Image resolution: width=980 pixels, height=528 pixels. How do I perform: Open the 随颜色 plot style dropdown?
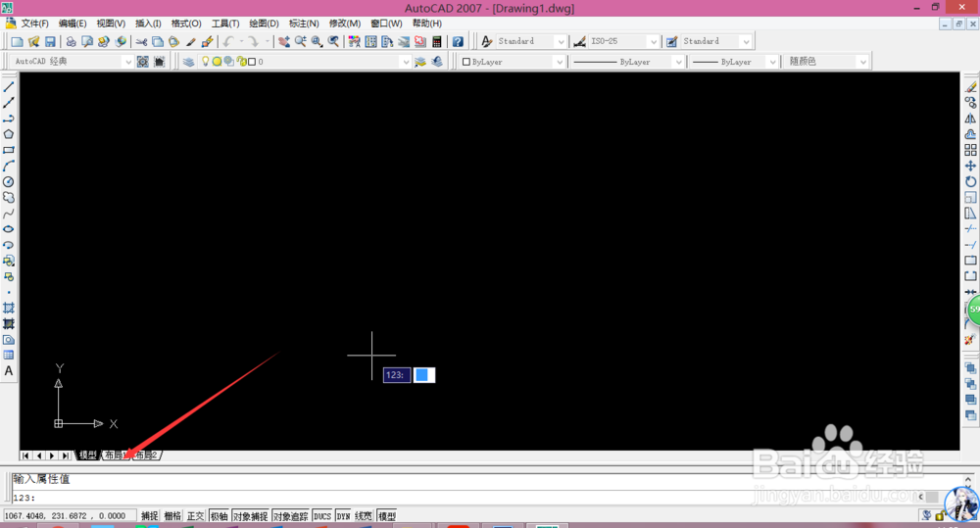point(863,62)
